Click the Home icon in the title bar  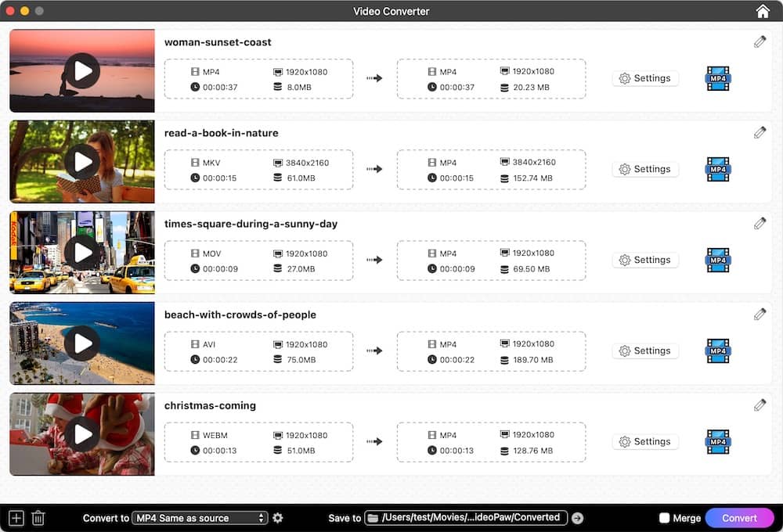[x=762, y=11]
